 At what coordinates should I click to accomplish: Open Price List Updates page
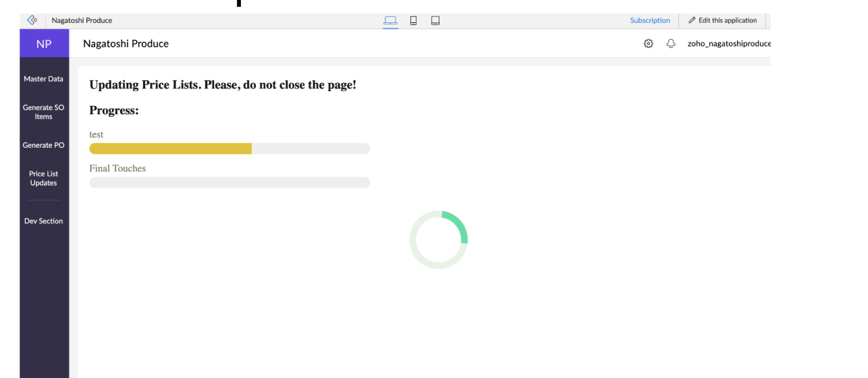(44, 178)
